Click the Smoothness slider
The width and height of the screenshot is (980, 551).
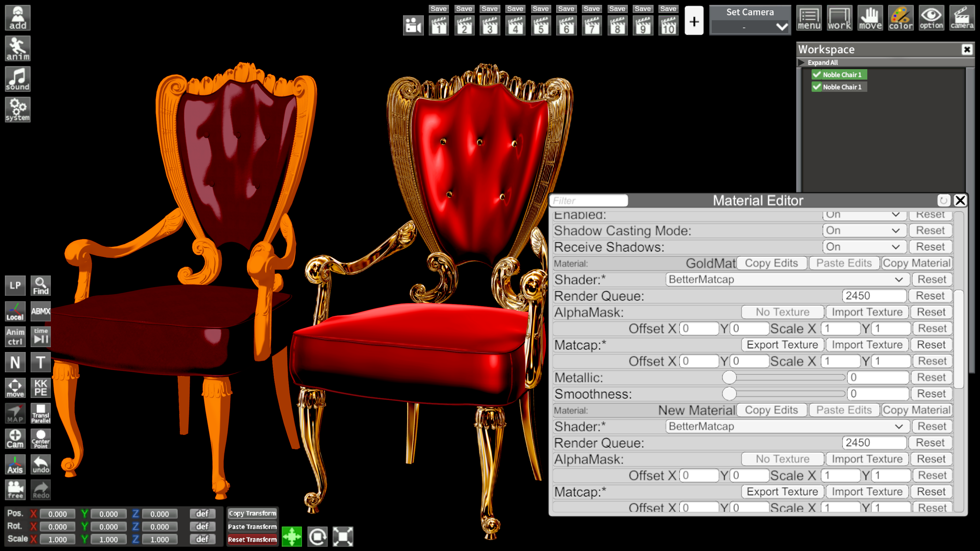(x=784, y=394)
